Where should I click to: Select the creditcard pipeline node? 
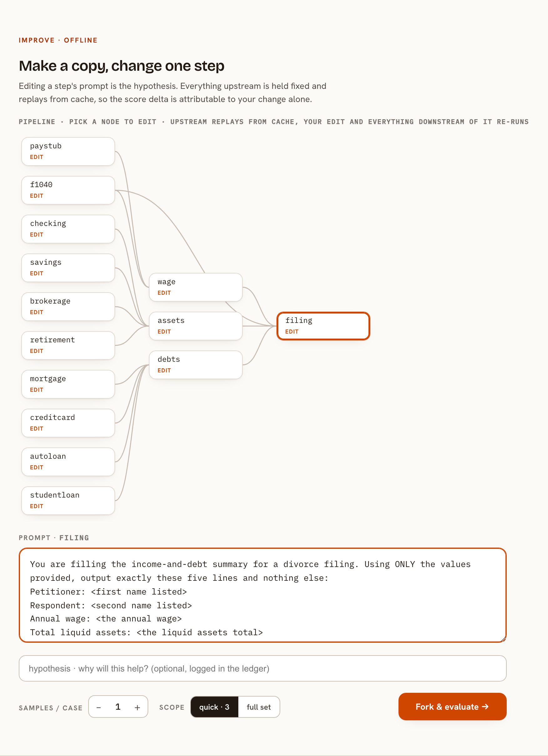(x=68, y=423)
